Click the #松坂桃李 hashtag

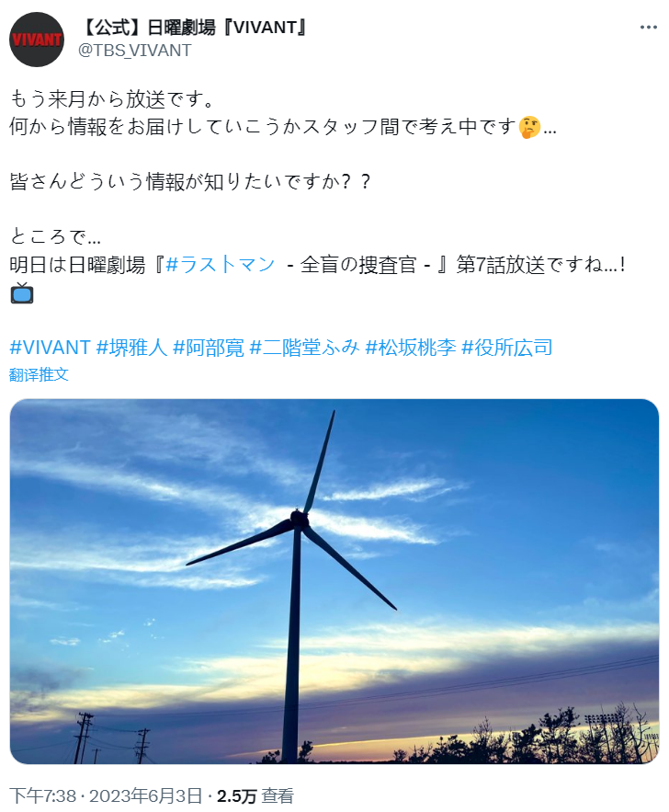[x=410, y=348]
